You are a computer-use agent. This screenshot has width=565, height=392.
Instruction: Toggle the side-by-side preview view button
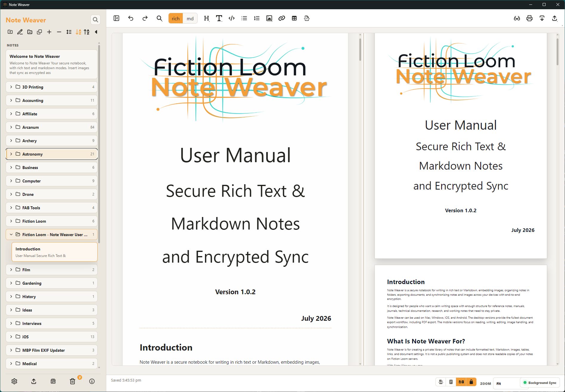coord(461,382)
